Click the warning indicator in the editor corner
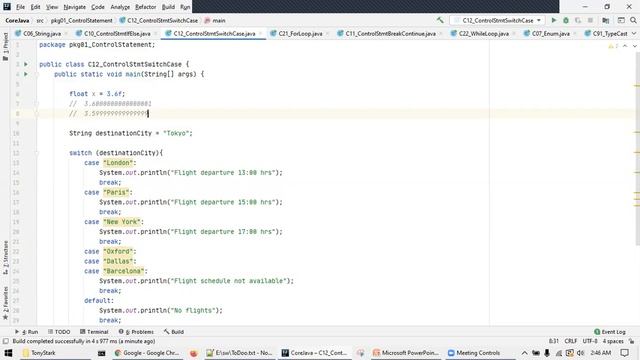Viewport: 640px width, 360px height. [x=613, y=46]
